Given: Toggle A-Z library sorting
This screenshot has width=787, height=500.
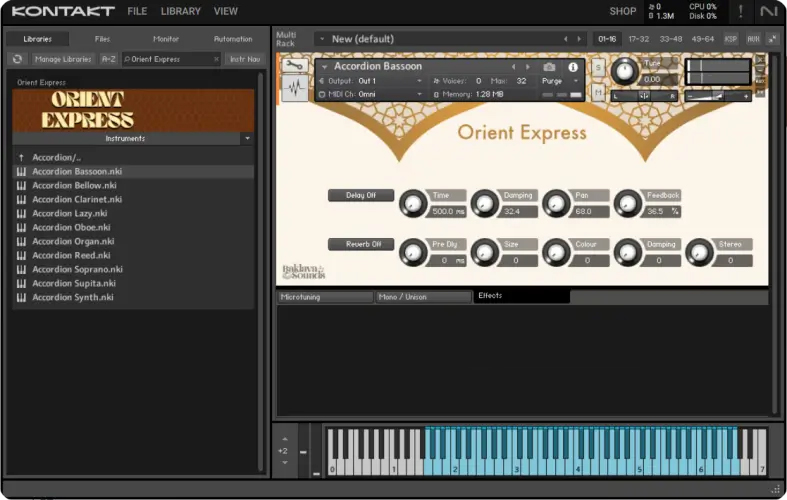Looking at the screenshot, I should (108, 59).
